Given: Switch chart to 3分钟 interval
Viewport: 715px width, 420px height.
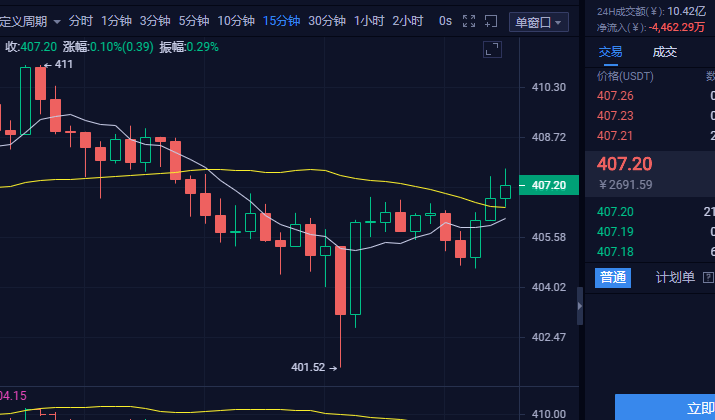Looking at the screenshot, I should (x=155, y=21).
